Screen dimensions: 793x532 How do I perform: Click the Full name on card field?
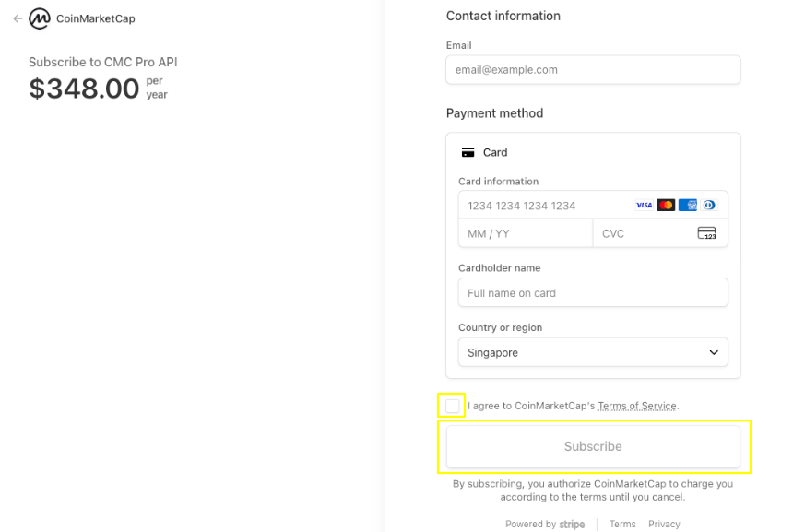pyautogui.click(x=593, y=293)
